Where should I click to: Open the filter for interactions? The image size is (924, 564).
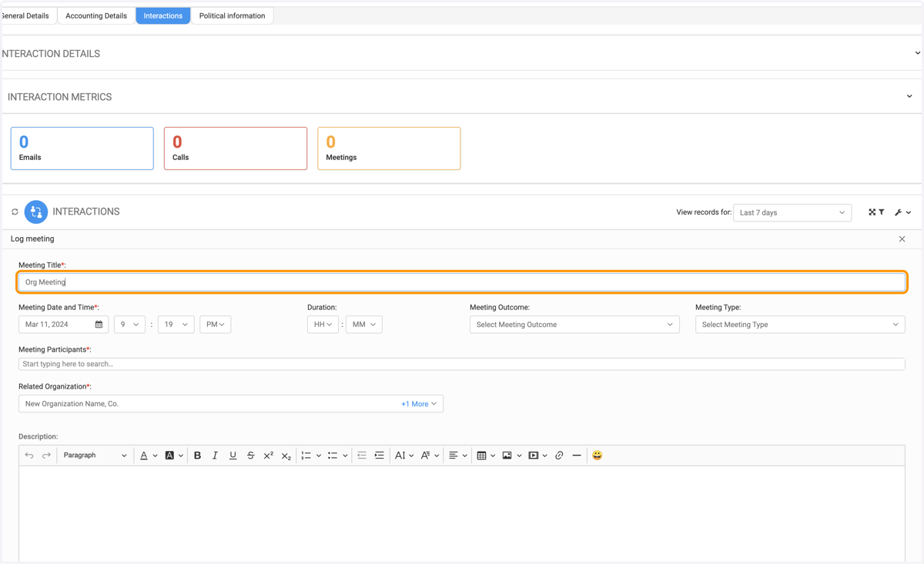[881, 212]
